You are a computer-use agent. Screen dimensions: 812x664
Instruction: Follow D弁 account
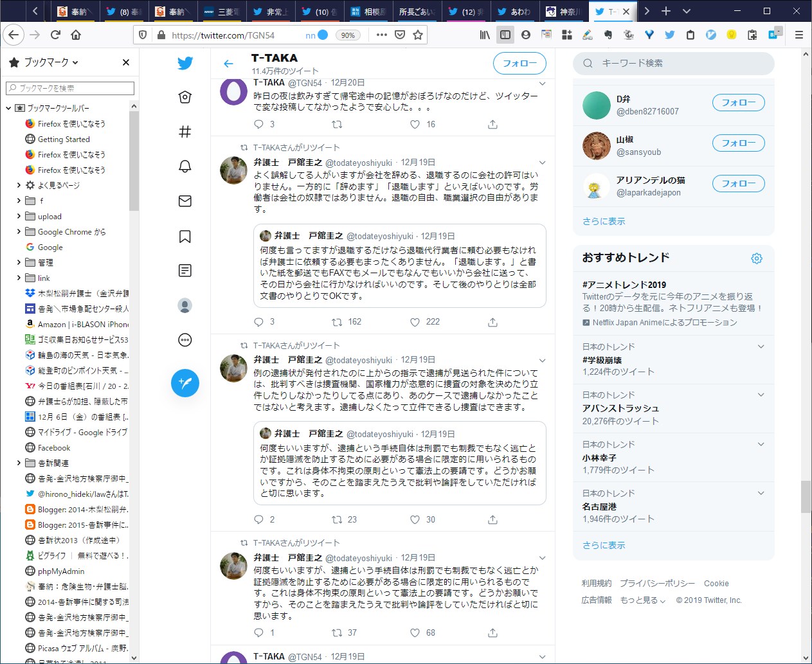tap(739, 103)
